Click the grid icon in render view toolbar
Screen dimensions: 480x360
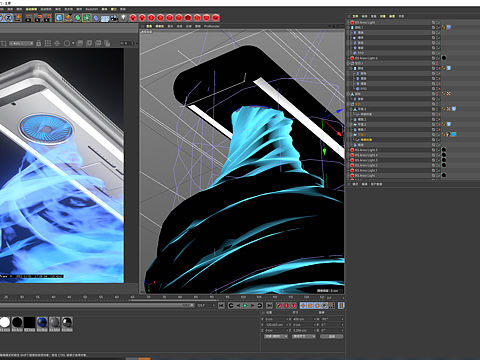48,43
